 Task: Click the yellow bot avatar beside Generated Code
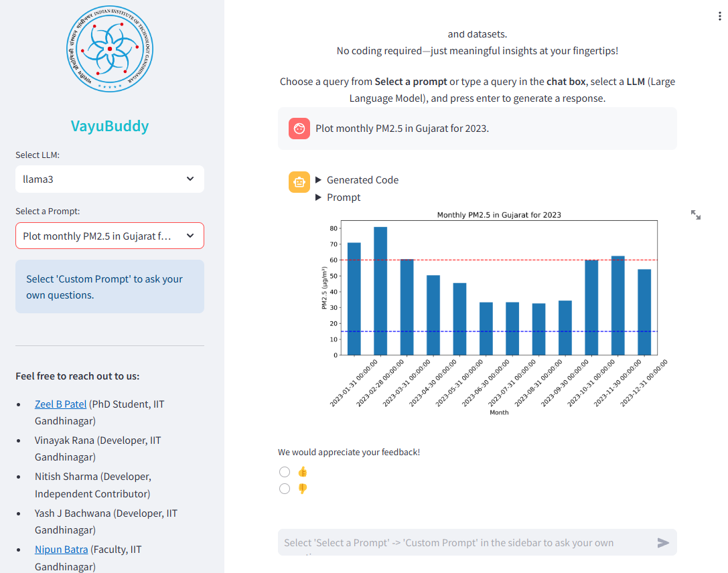(x=299, y=181)
